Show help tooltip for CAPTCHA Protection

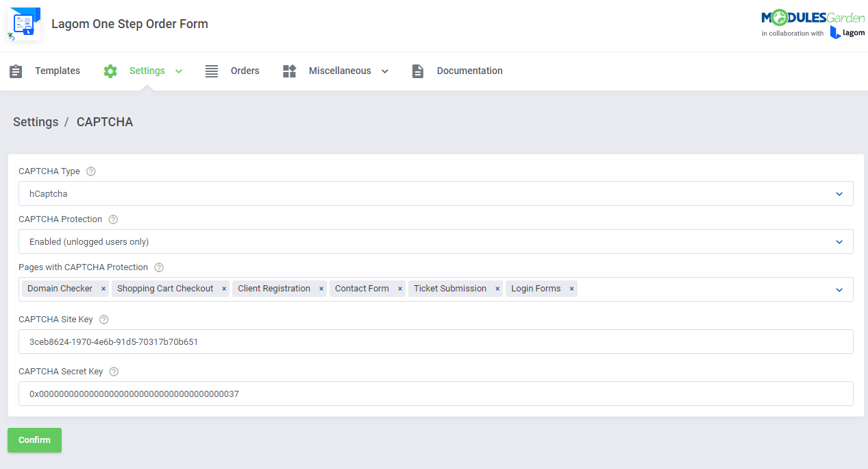click(x=114, y=219)
